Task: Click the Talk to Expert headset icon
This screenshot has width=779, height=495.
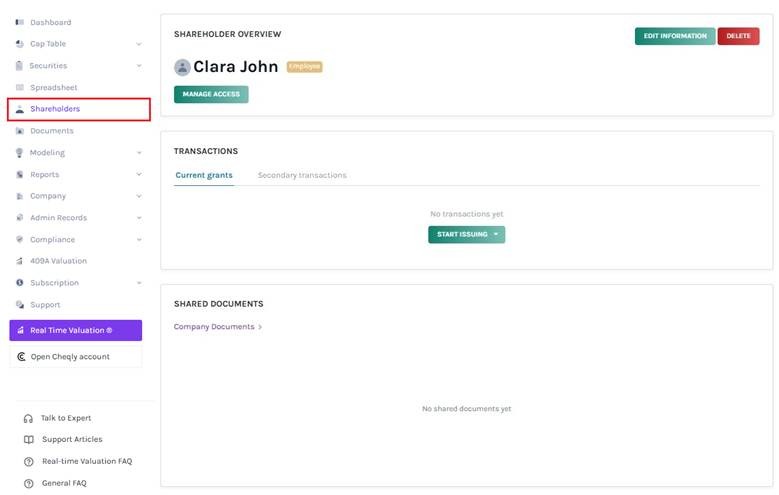Action: click(28, 418)
